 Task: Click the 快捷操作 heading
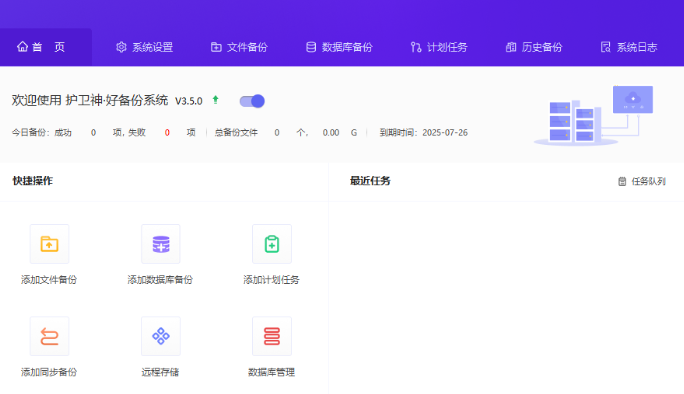coord(33,181)
